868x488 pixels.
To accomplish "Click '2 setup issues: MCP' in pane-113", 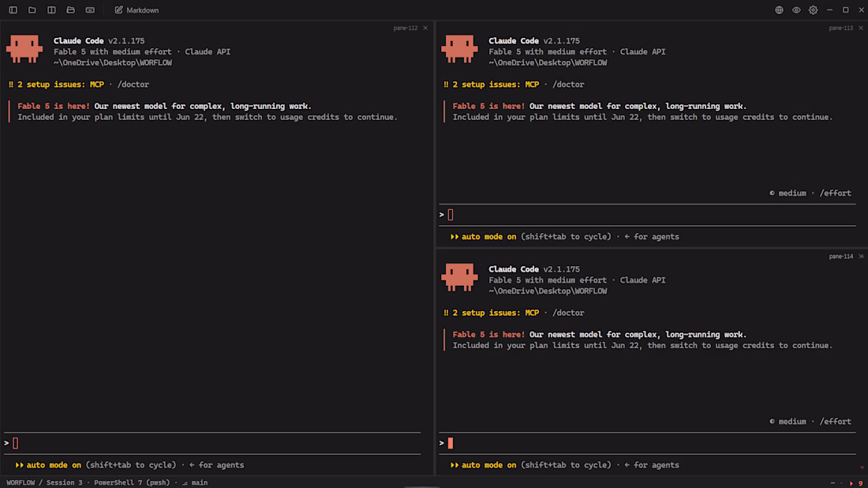I will [496, 84].
